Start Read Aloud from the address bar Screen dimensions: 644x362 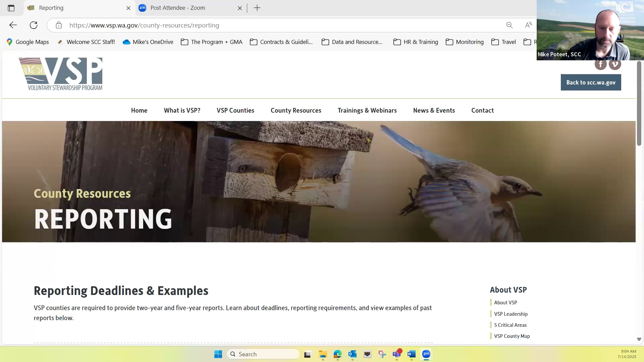coord(529,25)
